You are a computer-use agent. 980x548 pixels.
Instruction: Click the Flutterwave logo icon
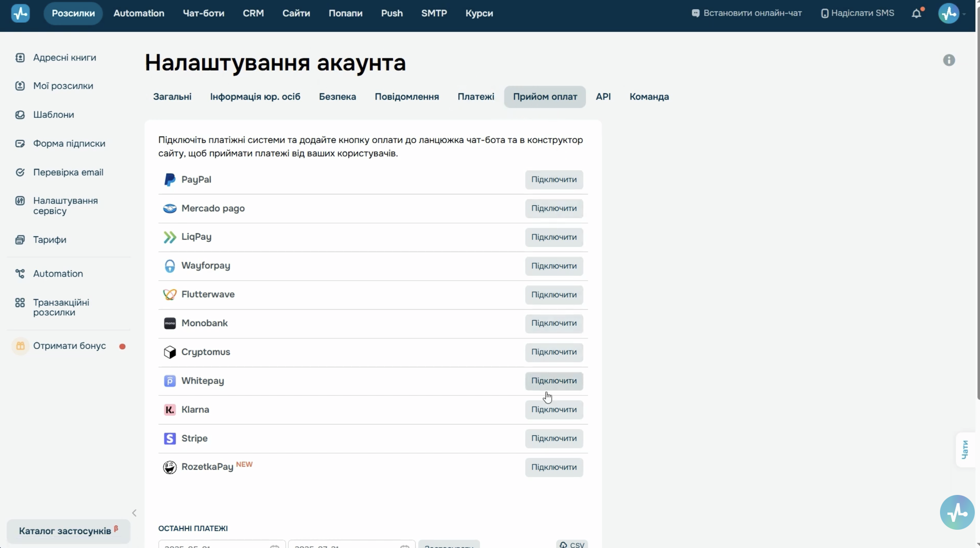tap(170, 294)
